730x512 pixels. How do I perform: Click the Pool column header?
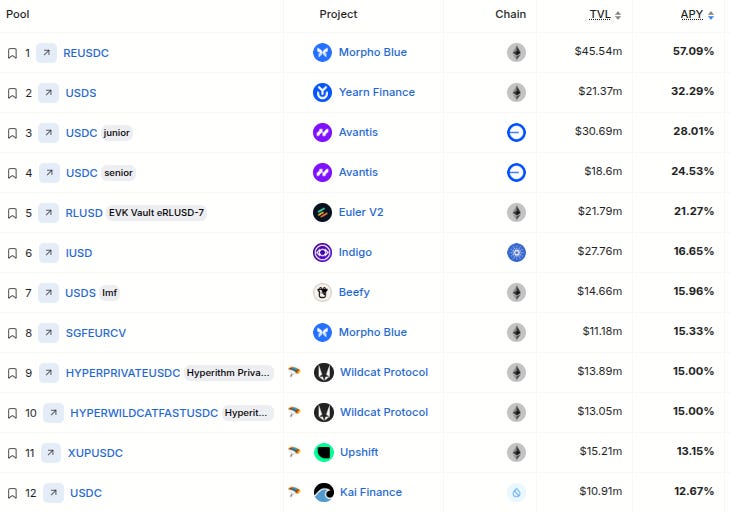point(18,14)
